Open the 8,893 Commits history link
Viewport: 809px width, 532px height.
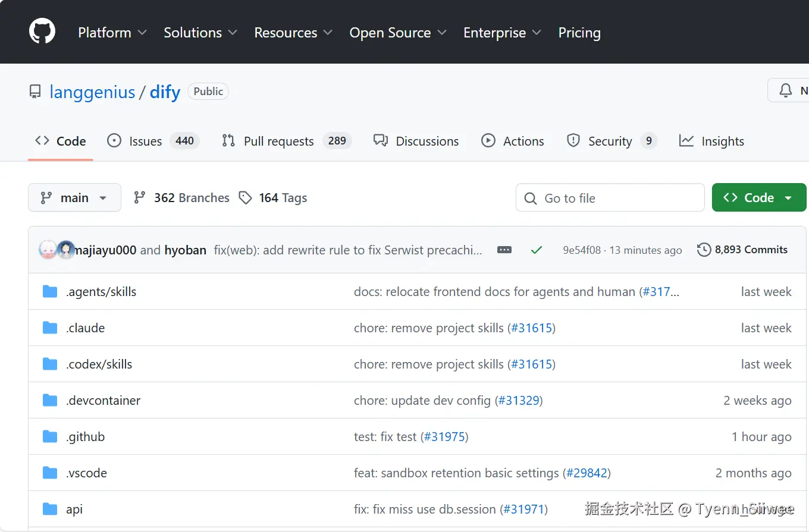pyautogui.click(x=742, y=250)
